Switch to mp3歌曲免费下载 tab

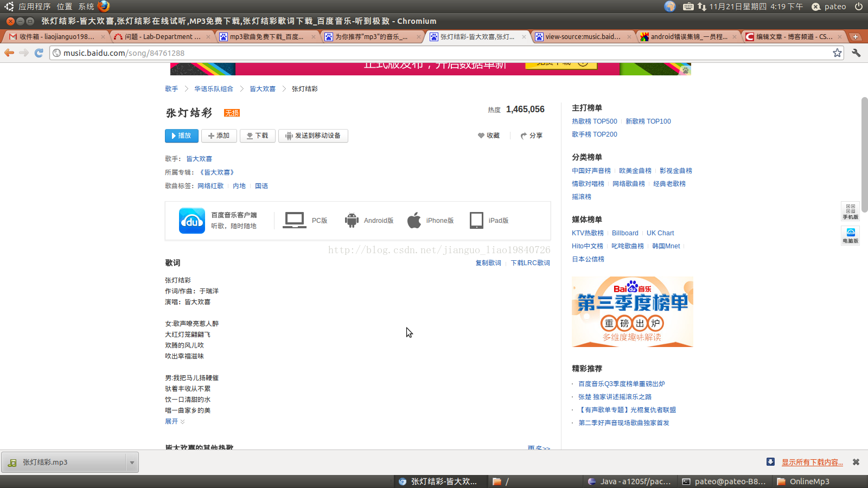click(x=266, y=37)
